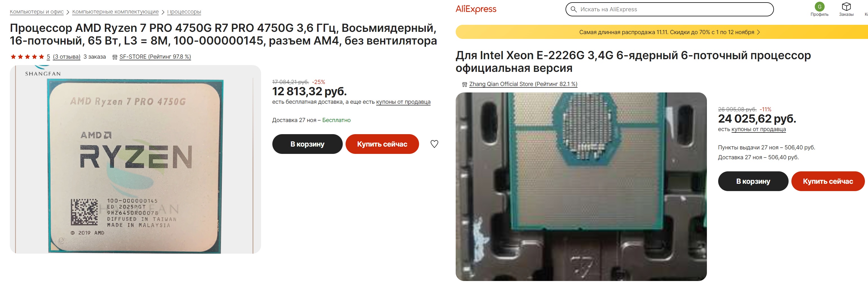Add the Ryzen 7 PRO to cart
The image size is (868, 301).
(x=307, y=144)
